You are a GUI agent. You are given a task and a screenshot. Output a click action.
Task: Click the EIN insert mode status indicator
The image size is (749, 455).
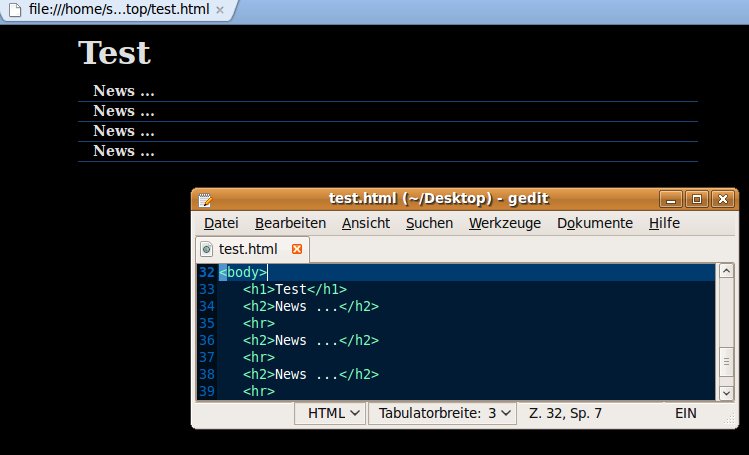(x=685, y=413)
